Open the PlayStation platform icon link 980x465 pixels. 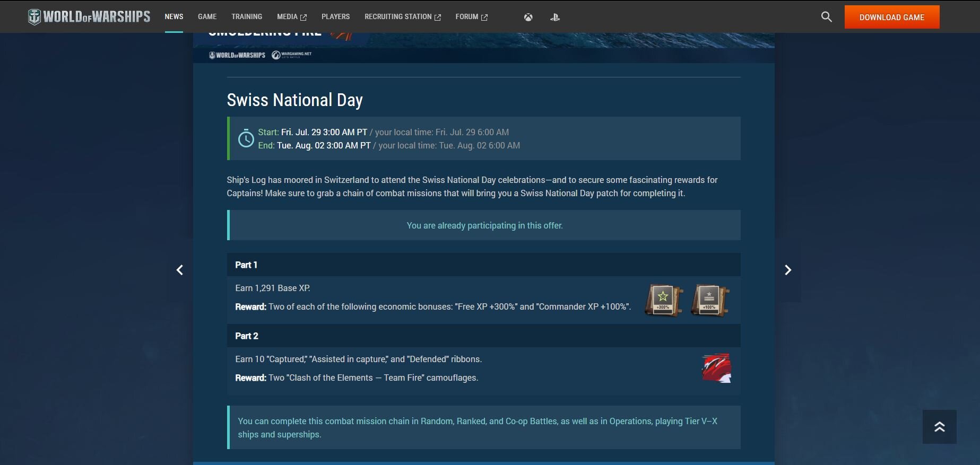click(x=554, y=17)
